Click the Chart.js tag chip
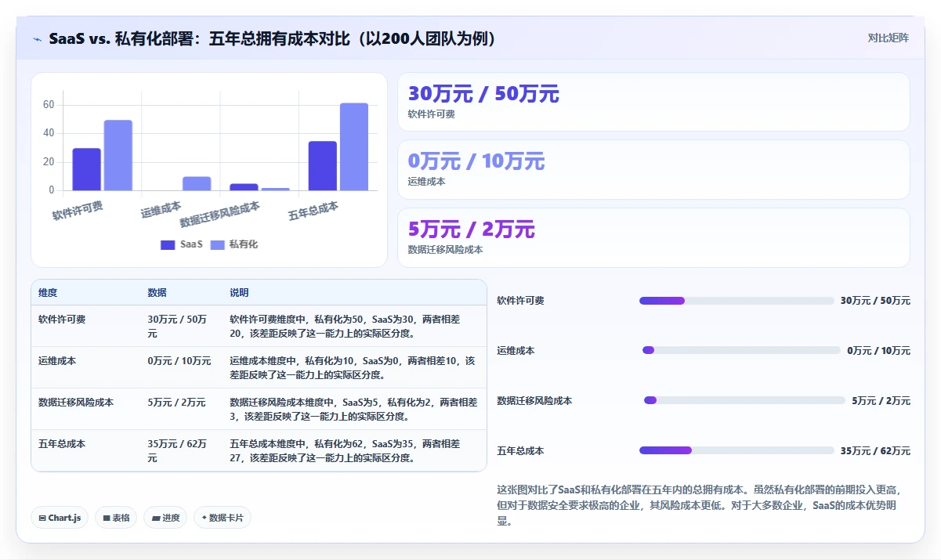Viewport: 941px width, 560px height. tap(60, 518)
